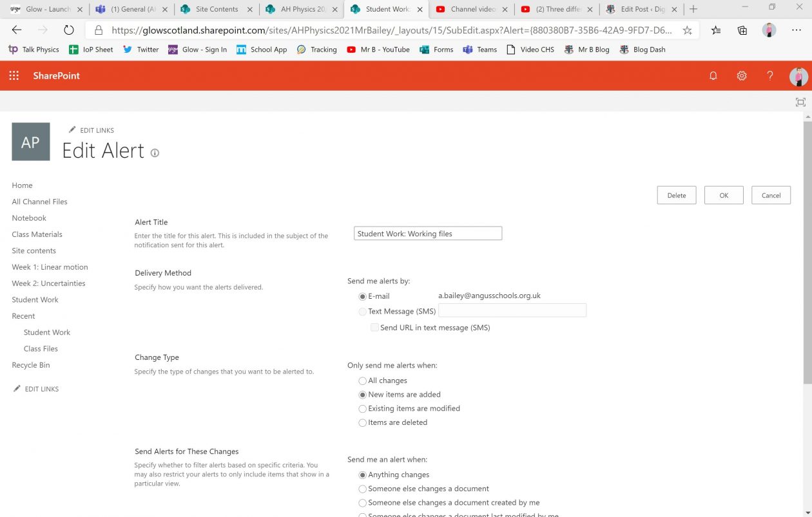Select Text Message (SMS) delivery option
812x517 pixels.
[362, 312]
